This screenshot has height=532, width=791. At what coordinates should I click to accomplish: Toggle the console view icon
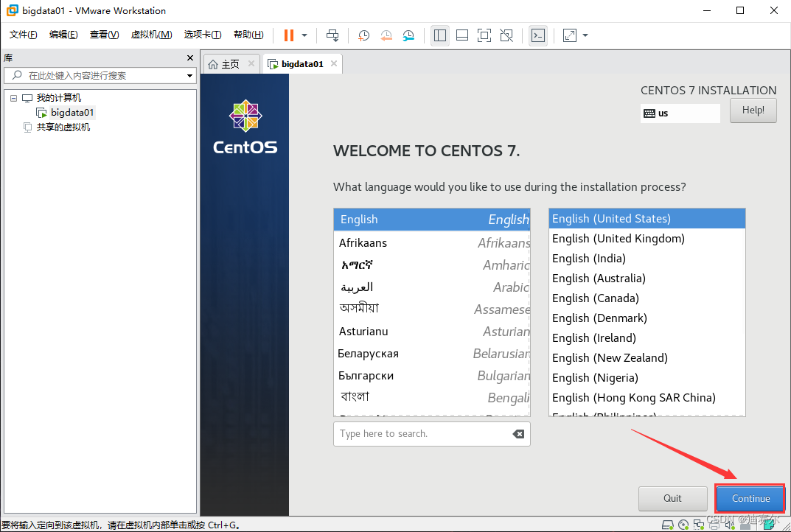[x=538, y=35]
